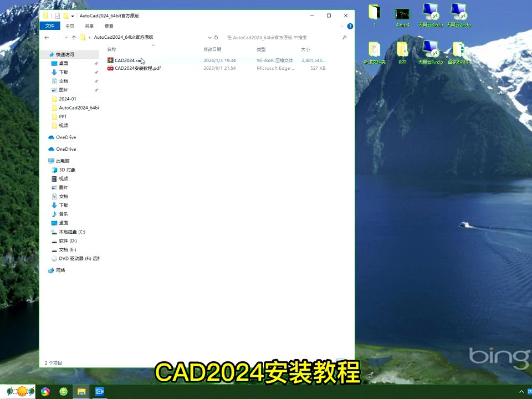Screen dimensions: 532x399
Task: Click the refresh icon next to the address bar
Action: (216, 38)
